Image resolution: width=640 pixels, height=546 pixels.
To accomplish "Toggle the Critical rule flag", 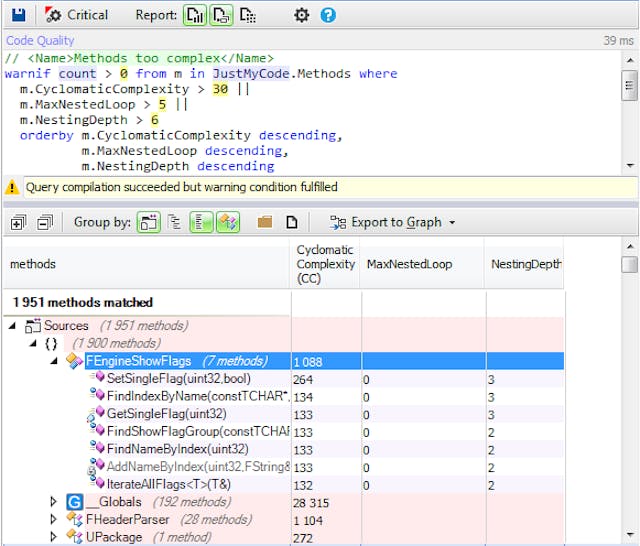I will point(77,15).
